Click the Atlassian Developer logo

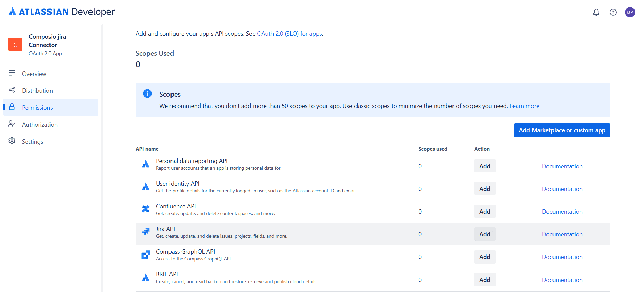[x=62, y=12]
